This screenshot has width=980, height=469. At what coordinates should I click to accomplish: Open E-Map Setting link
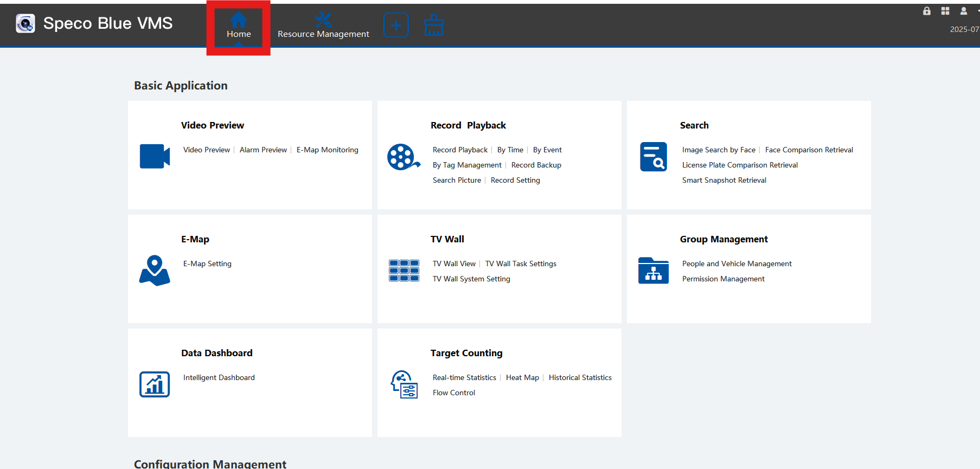point(207,264)
